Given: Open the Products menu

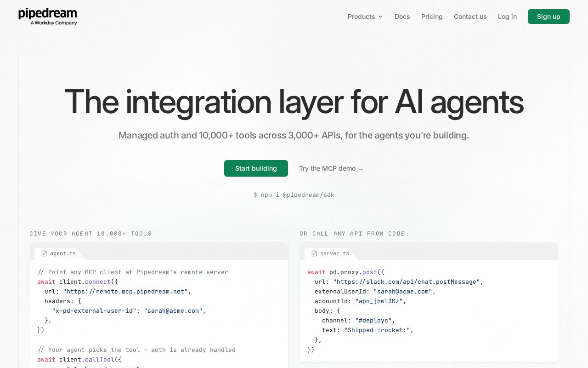Looking at the screenshot, I should [x=365, y=17].
